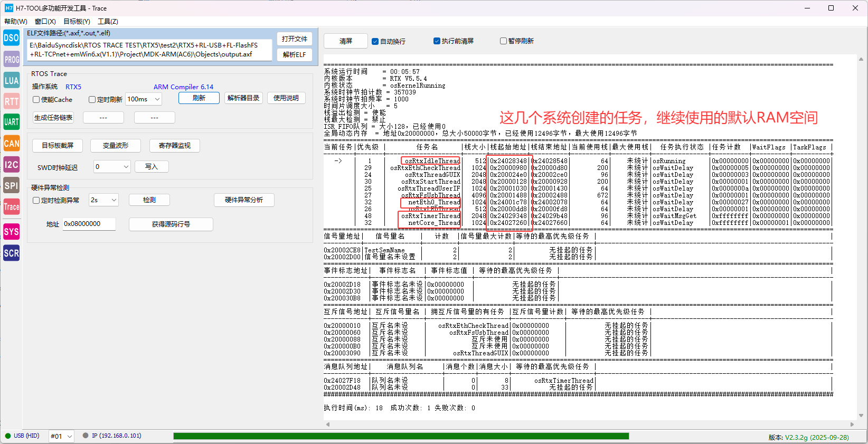868x444 pixels.
Task: Open the 帮助(W) menu
Action: (x=16, y=22)
